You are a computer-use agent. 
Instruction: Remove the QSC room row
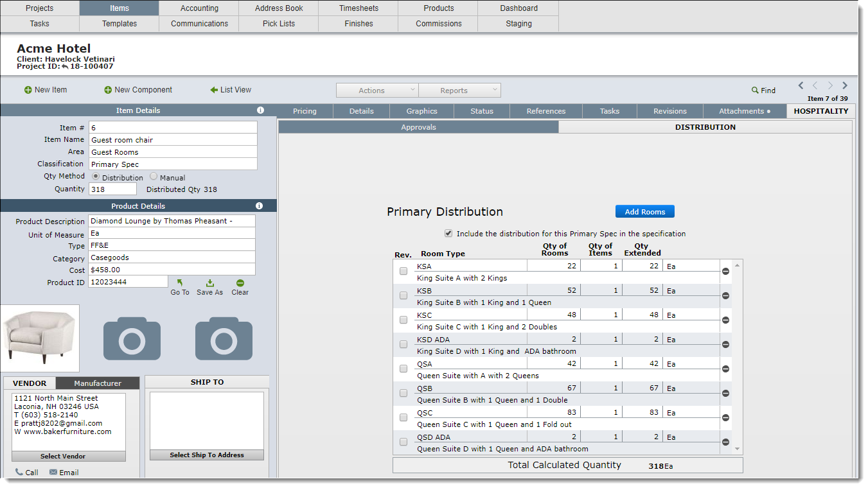[x=725, y=418]
